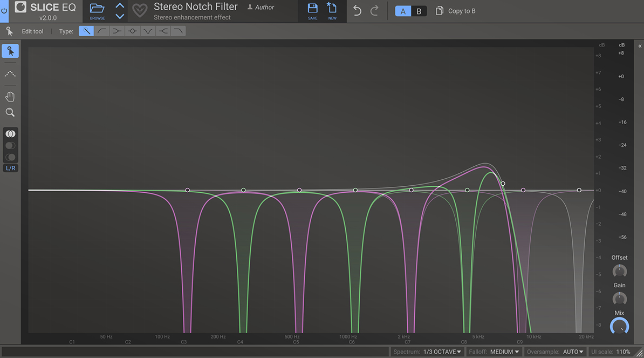Toggle the right channel curve view
This screenshot has width=644, height=358.
[x=10, y=157]
